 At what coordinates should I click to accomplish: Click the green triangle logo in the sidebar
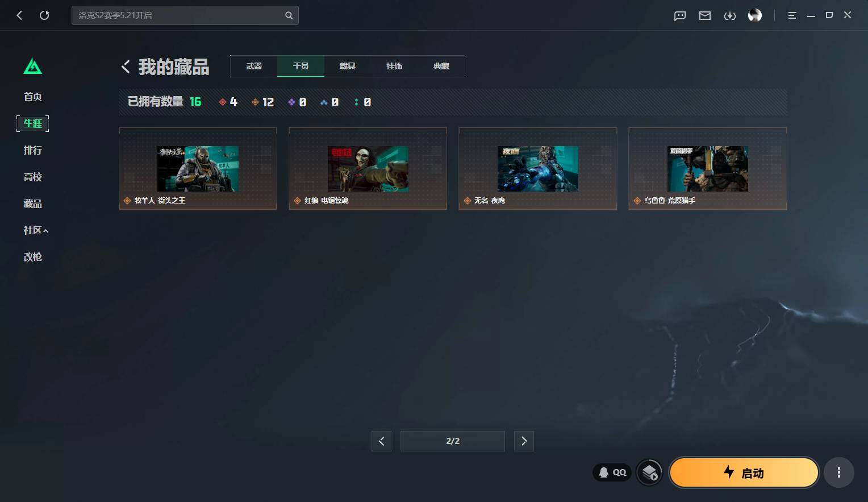tap(32, 67)
